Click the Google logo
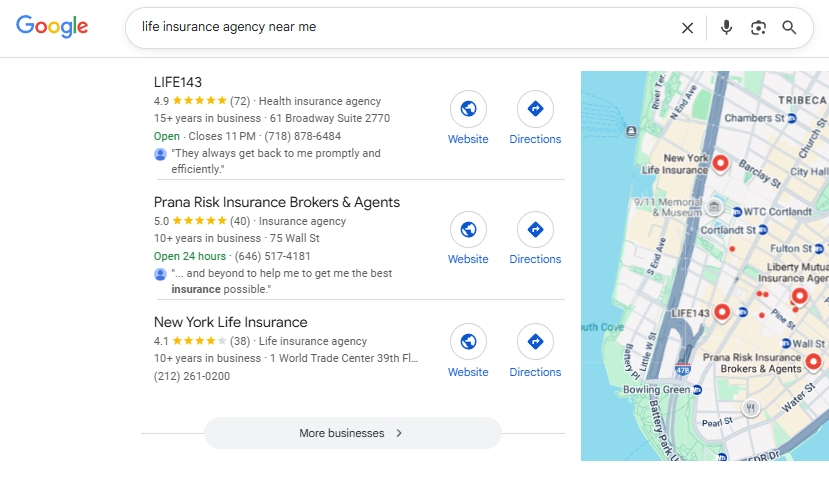The image size is (829, 477). coord(52,27)
